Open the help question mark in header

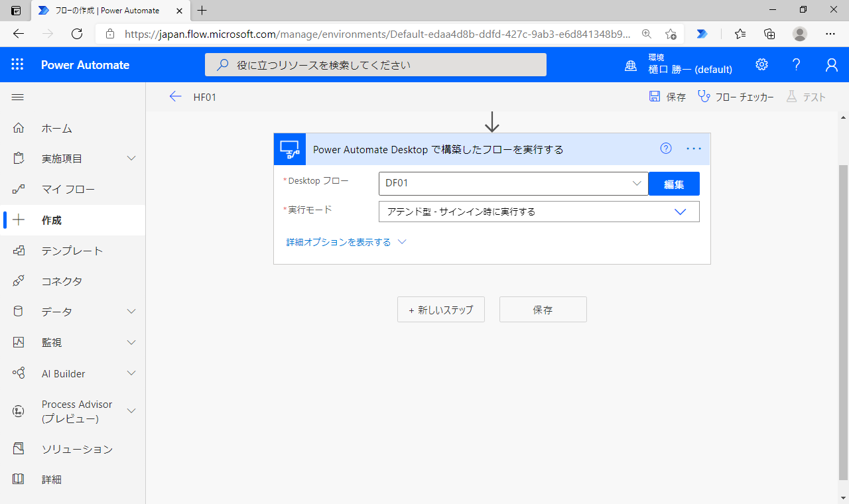pyautogui.click(x=797, y=64)
